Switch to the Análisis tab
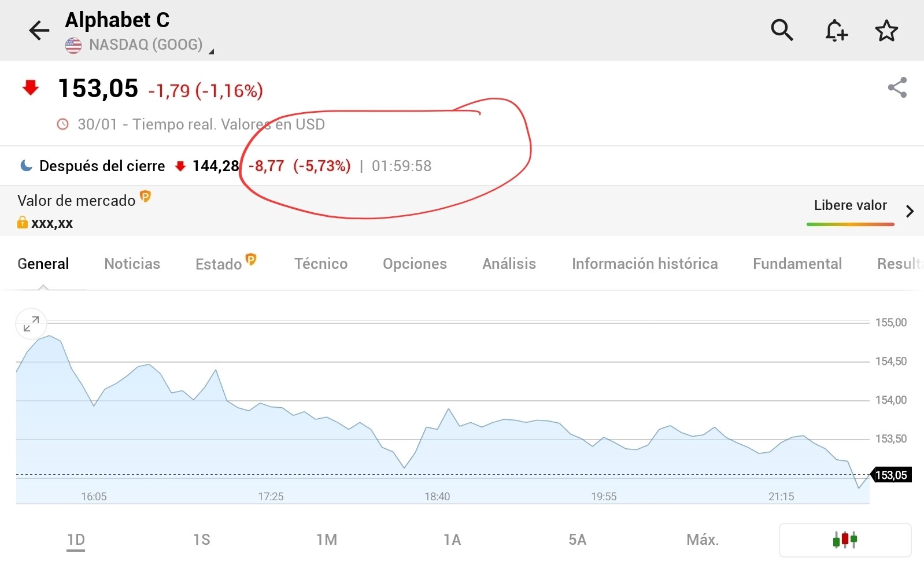Screen dimensions: 924x561 [x=509, y=264]
